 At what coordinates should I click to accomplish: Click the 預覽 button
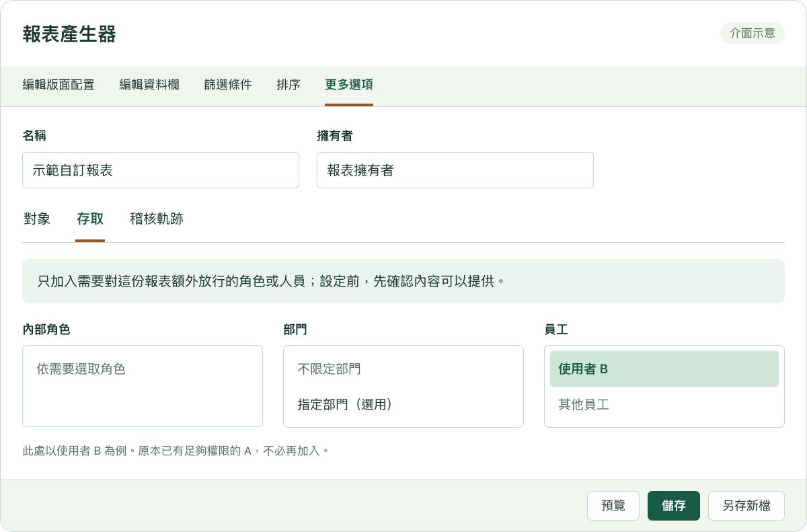coord(613,506)
